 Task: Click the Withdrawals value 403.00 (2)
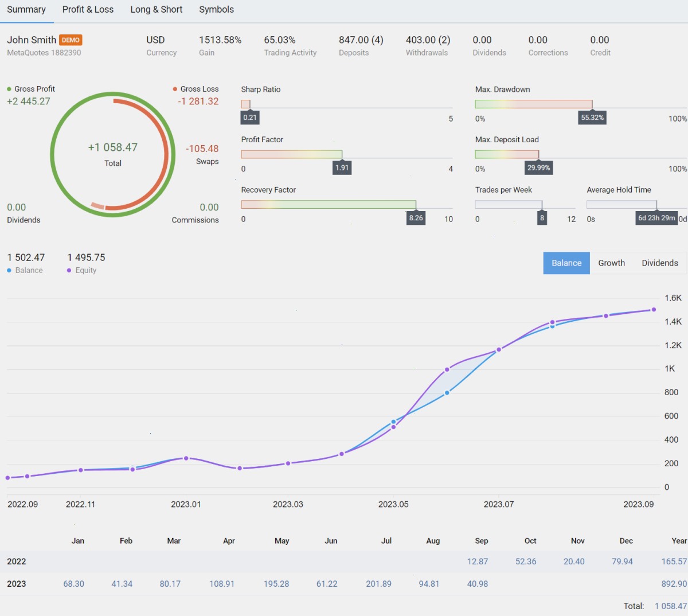[428, 40]
